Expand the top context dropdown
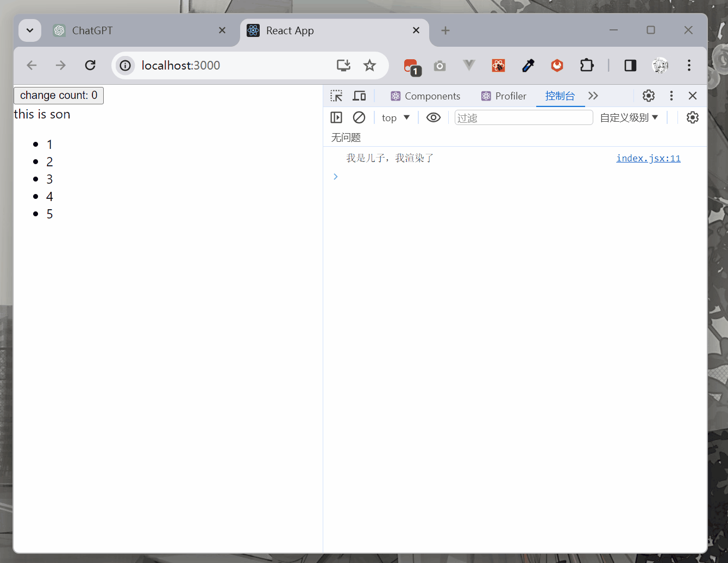 (x=396, y=118)
